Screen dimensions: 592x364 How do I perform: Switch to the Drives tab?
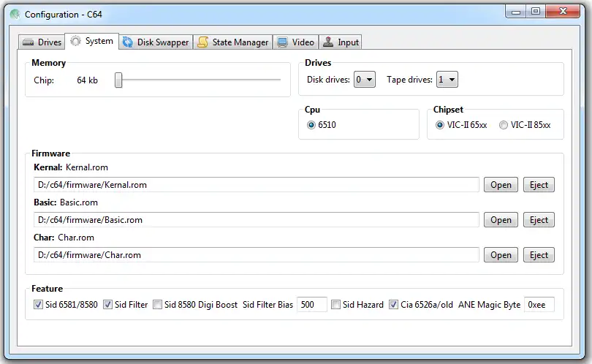point(42,42)
